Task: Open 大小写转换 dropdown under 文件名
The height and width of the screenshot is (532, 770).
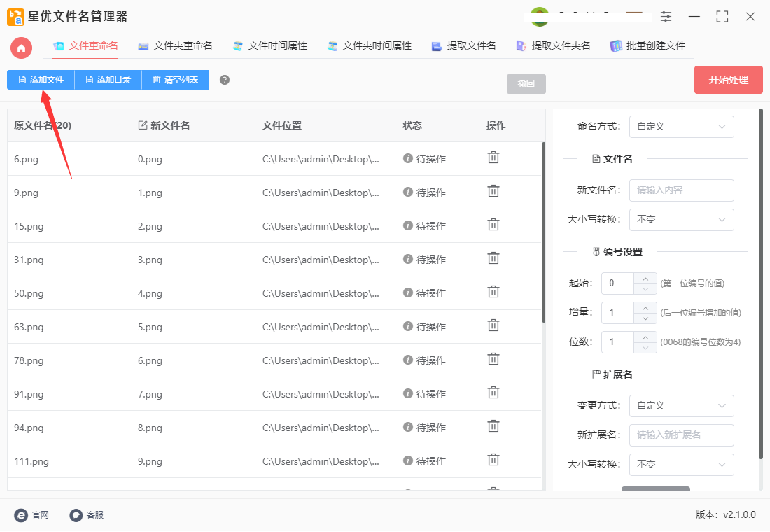Action: [682, 220]
